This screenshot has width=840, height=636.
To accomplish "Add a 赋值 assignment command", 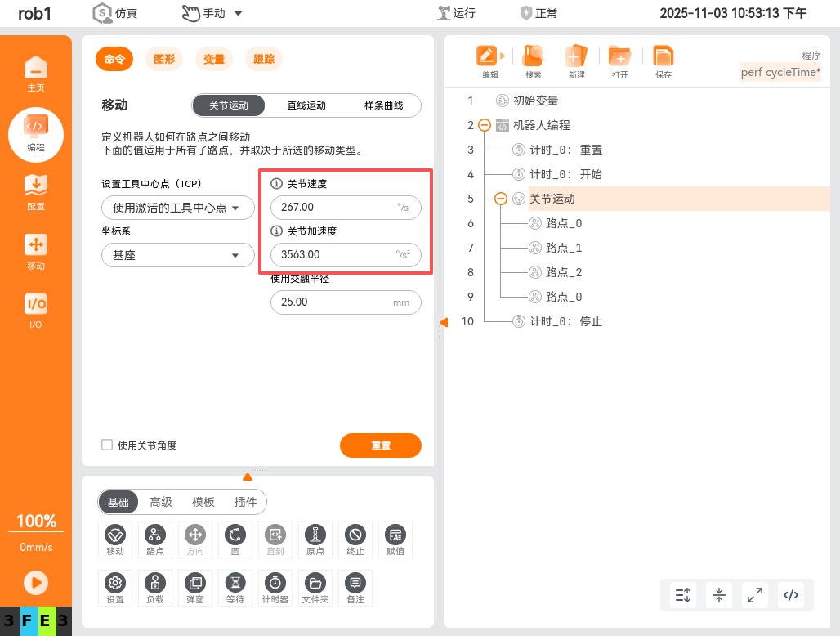I will click(395, 539).
